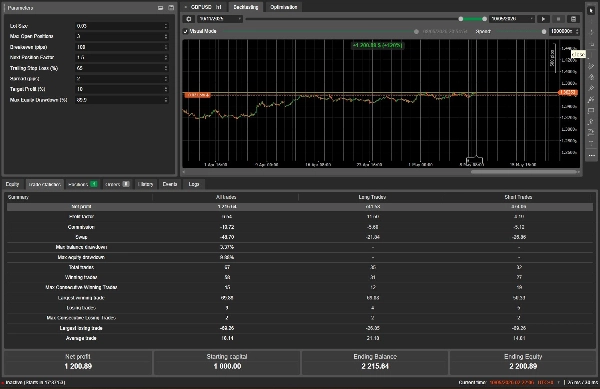The height and width of the screenshot is (389, 600).
Task: Click the Max equity drawdown row label
Action: (81, 257)
